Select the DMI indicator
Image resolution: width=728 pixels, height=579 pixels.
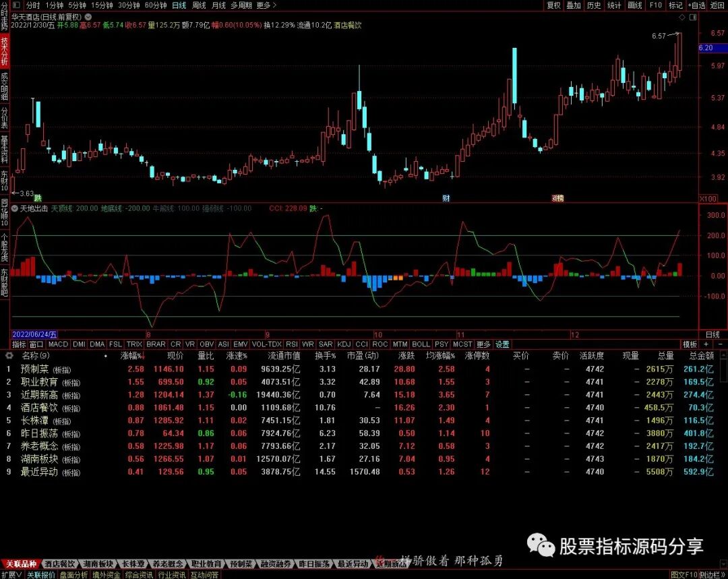click(x=79, y=344)
